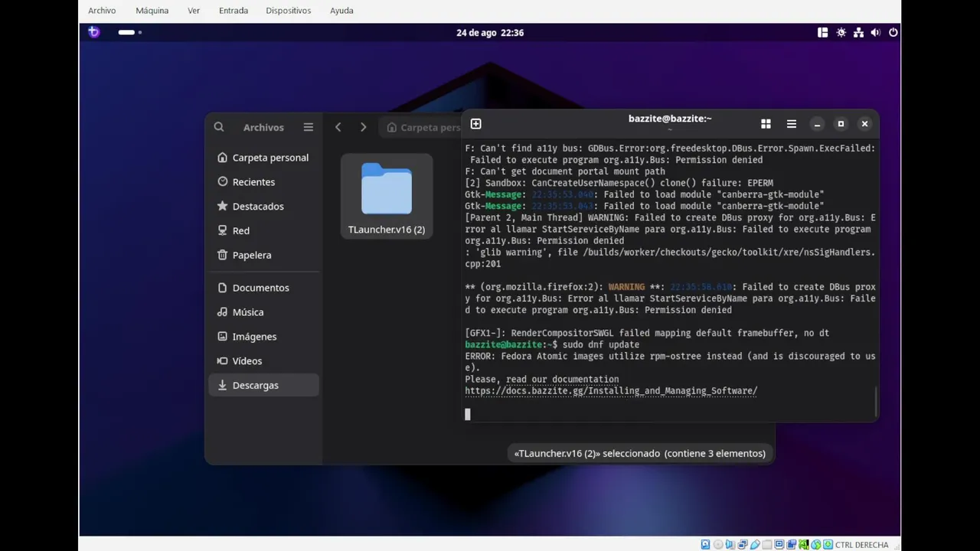Select Destacados in Archivos sidebar
The width and height of the screenshot is (980, 551).
tap(263, 207)
